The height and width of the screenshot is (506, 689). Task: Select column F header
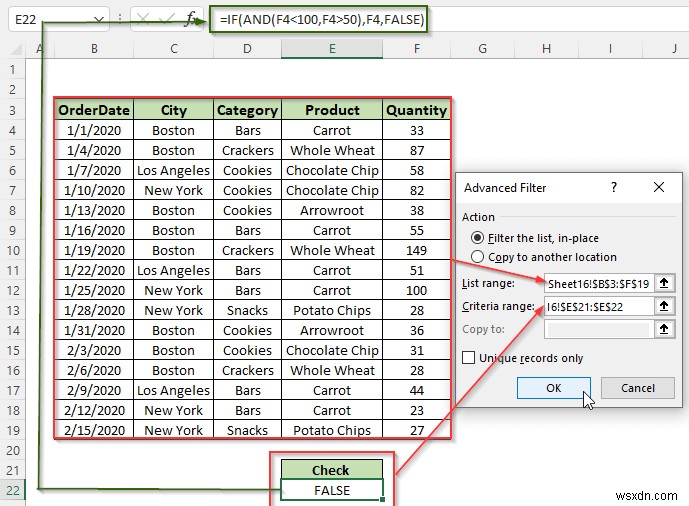tap(417, 49)
